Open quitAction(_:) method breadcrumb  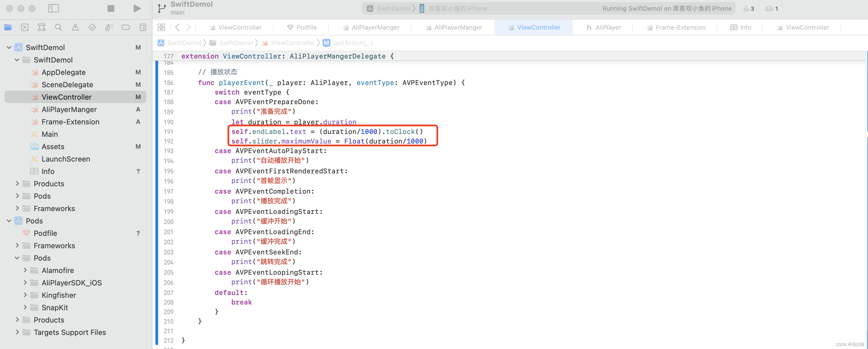[x=348, y=43]
